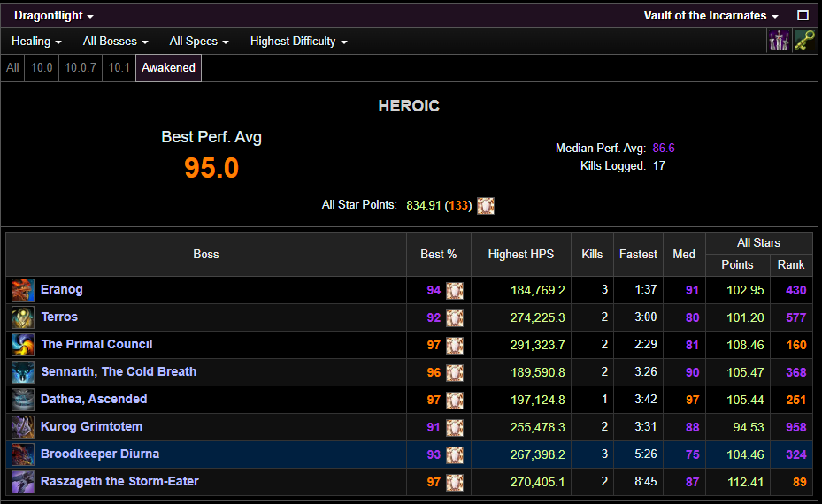The width and height of the screenshot is (822, 504).
Task: Click the spec icon beside Sennarth's 96
Action: 455,373
